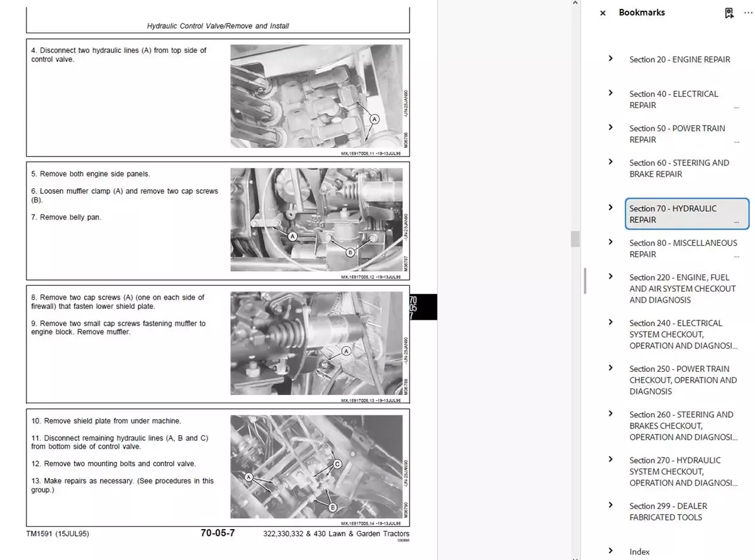The image size is (755, 560).
Task: Select the Section 70 - Hydraulic Repair bookmark
Action: click(x=673, y=214)
